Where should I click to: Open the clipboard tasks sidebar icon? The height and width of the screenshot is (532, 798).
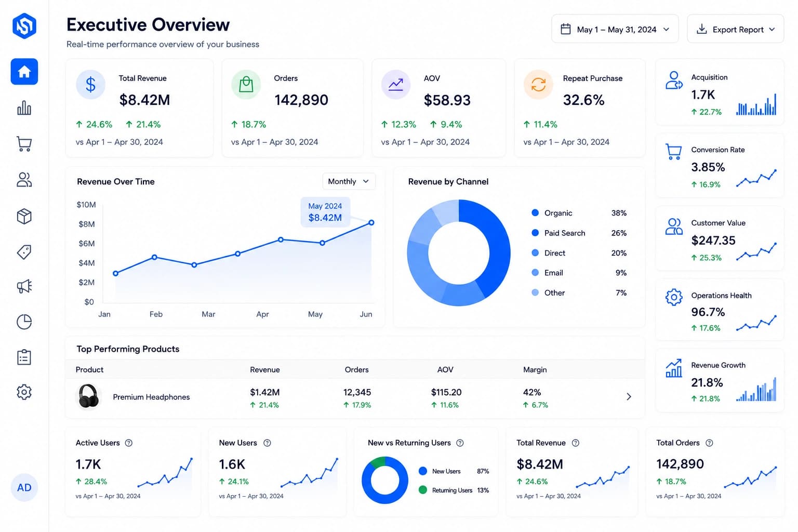[x=24, y=357]
